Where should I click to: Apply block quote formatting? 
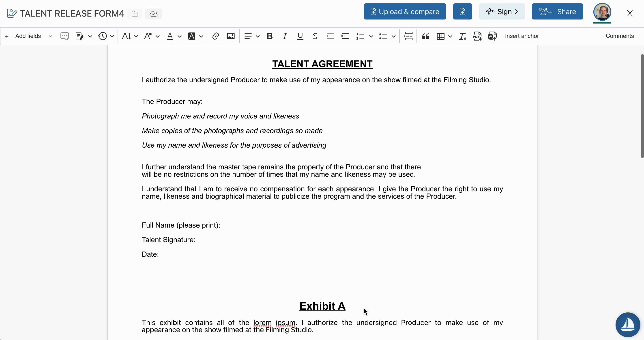[x=425, y=36]
